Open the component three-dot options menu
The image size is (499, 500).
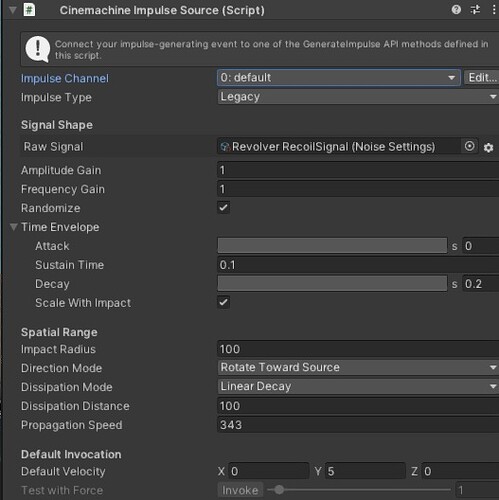click(x=494, y=10)
